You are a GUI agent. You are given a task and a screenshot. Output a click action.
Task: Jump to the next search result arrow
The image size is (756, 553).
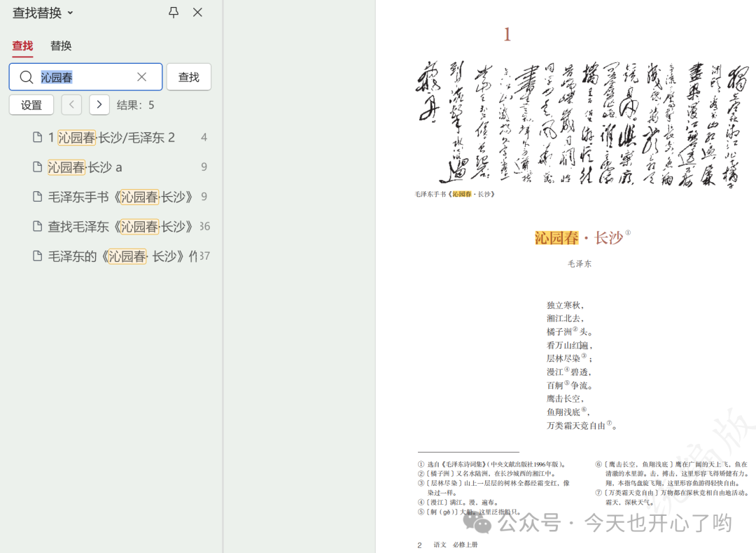tap(99, 104)
